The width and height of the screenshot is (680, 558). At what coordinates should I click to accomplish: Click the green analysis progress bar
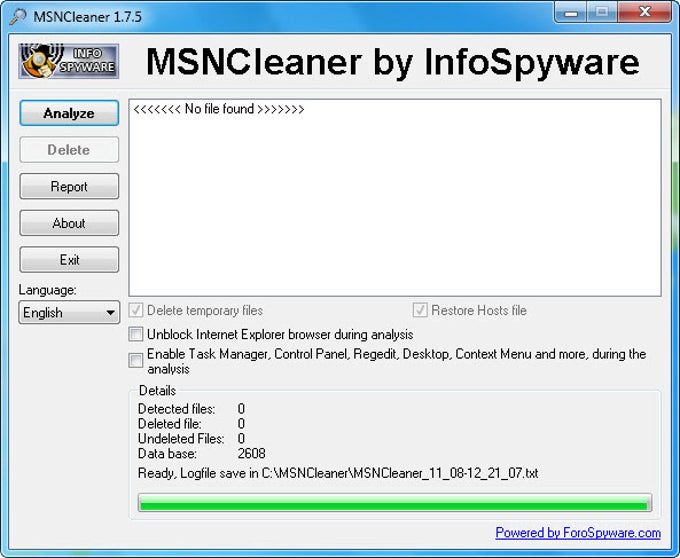point(395,503)
